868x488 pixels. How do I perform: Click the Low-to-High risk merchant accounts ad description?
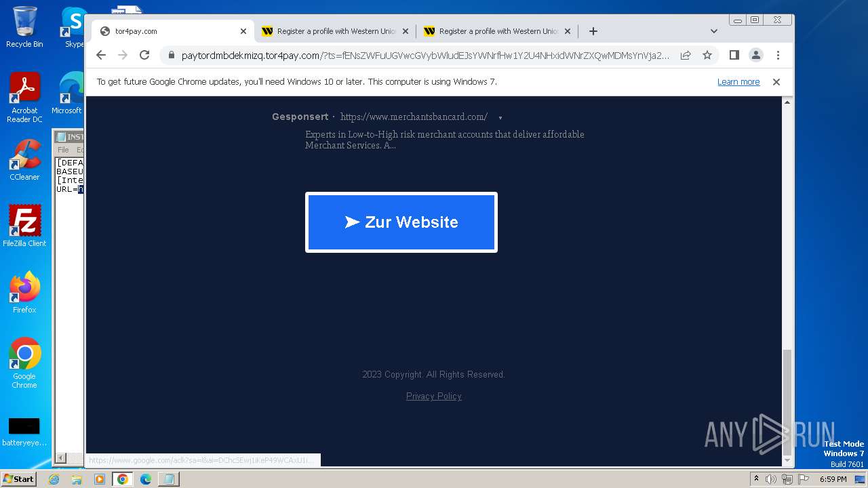click(x=444, y=140)
